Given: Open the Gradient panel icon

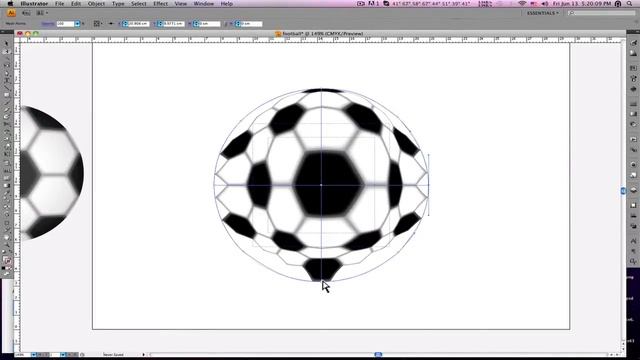Looking at the screenshot, I should [633, 114].
